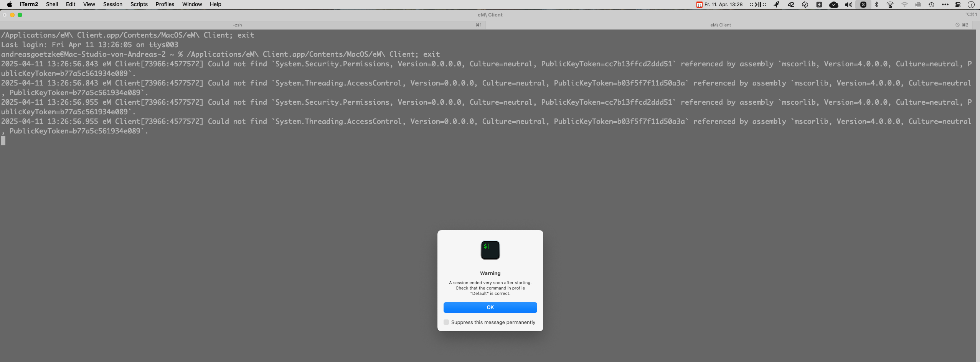Open the Session menu
This screenshot has height=362, width=980.
112,4
